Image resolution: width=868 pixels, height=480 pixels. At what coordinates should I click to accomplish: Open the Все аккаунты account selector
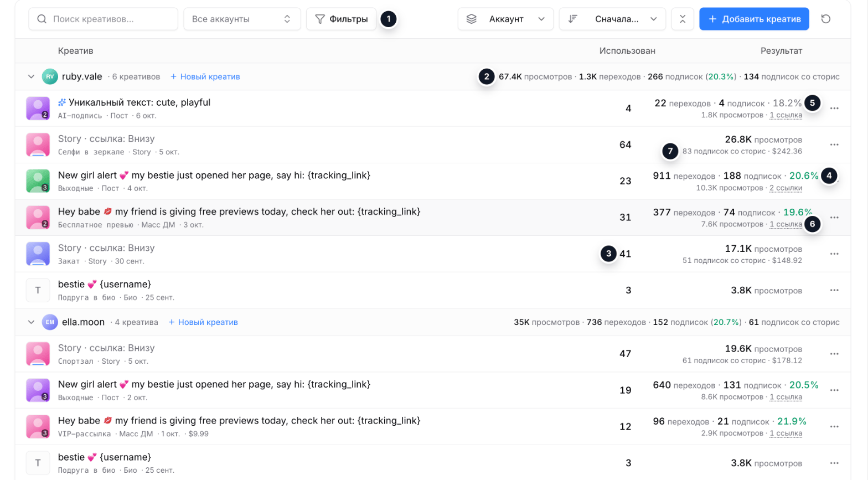pyautogui.click(x=242, y=19)
